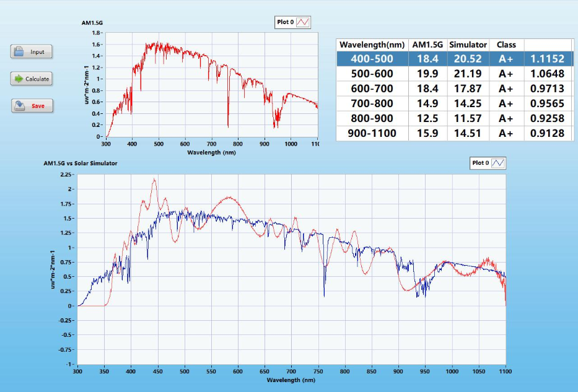Click the Class column header
578x392 pixels.
pyautogui.click(x=506, y=45)
